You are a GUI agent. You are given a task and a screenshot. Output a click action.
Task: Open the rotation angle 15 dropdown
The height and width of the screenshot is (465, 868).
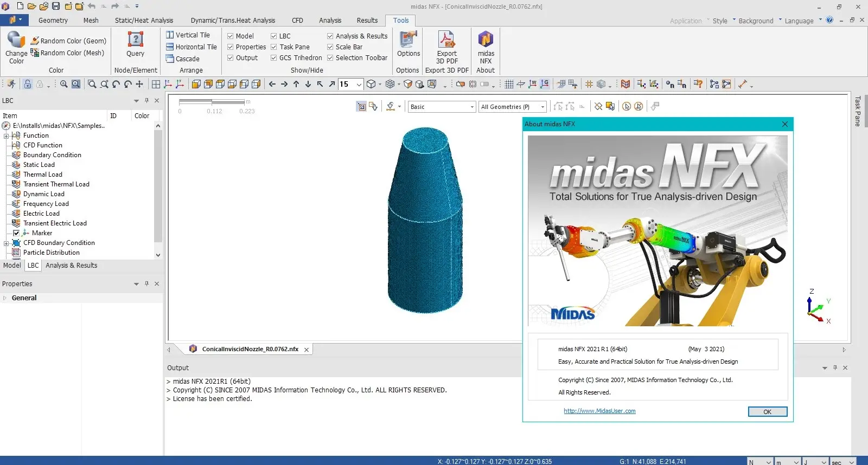click(359, 84)
